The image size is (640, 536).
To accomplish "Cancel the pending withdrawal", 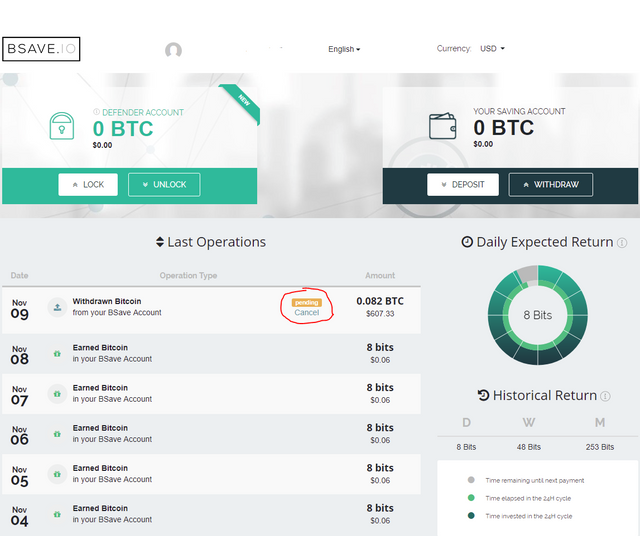I will click(307, 313).
